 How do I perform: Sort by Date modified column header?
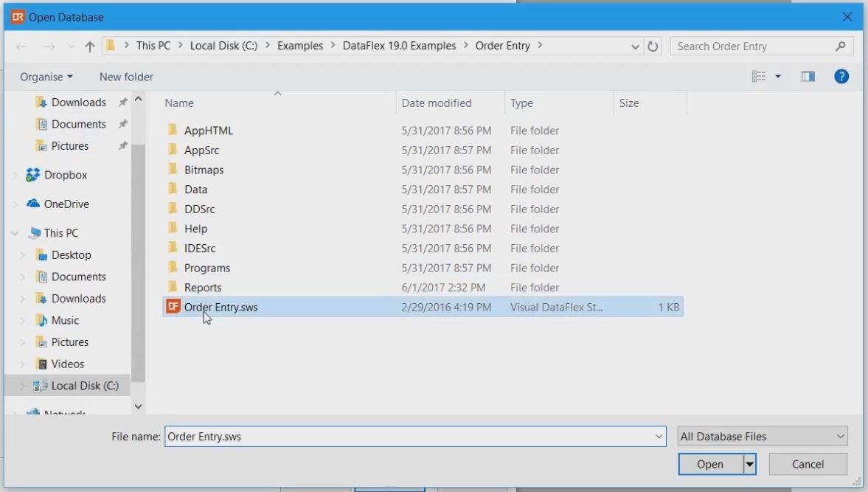[437, 103]
